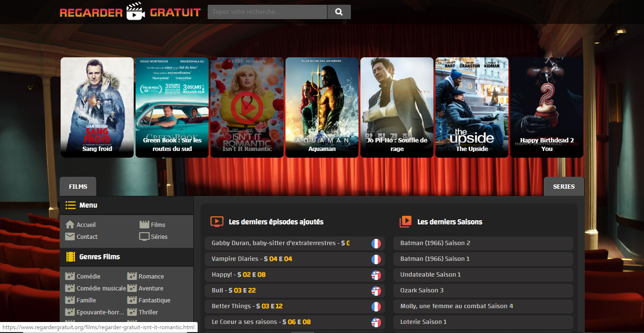This screenshot has height=333, width=644.
Task: Select the Epouvante-horr... genre text
Action: [x=100, y=312]
